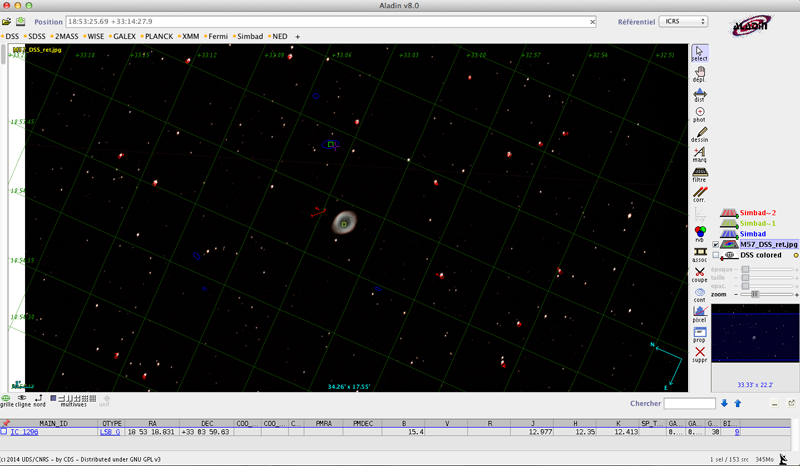Open the IC 1296 object link
The image size is (800, 466).
click(x=25, y=432)
